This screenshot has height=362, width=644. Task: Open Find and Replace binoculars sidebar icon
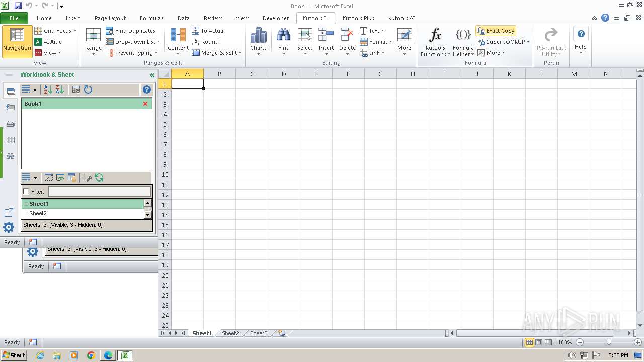[10, 156]
